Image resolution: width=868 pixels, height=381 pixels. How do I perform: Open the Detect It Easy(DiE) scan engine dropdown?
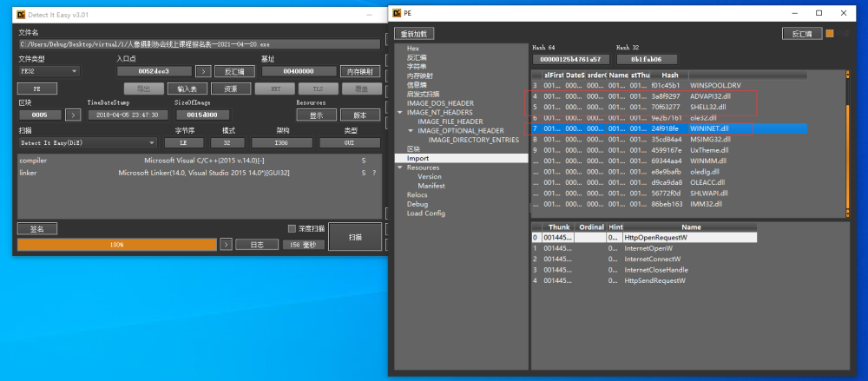[x=88, y=143]
